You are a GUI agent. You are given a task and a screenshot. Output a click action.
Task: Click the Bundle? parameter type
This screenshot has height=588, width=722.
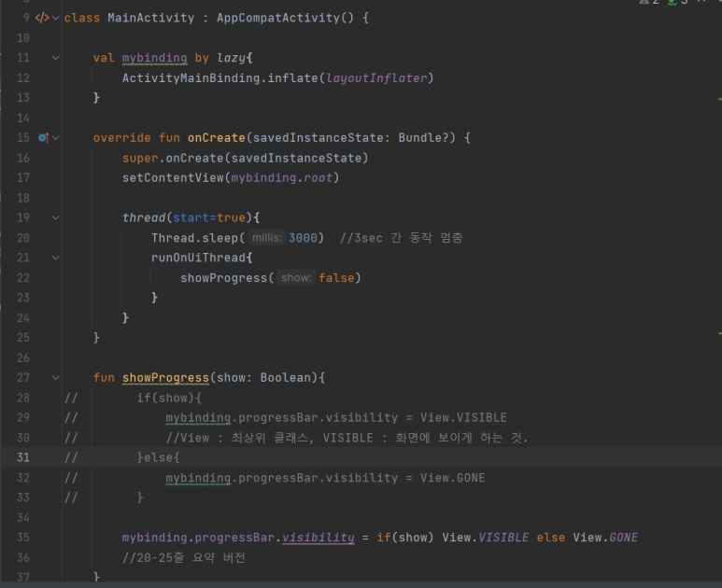pyautogui.click(x=424, y=137)
